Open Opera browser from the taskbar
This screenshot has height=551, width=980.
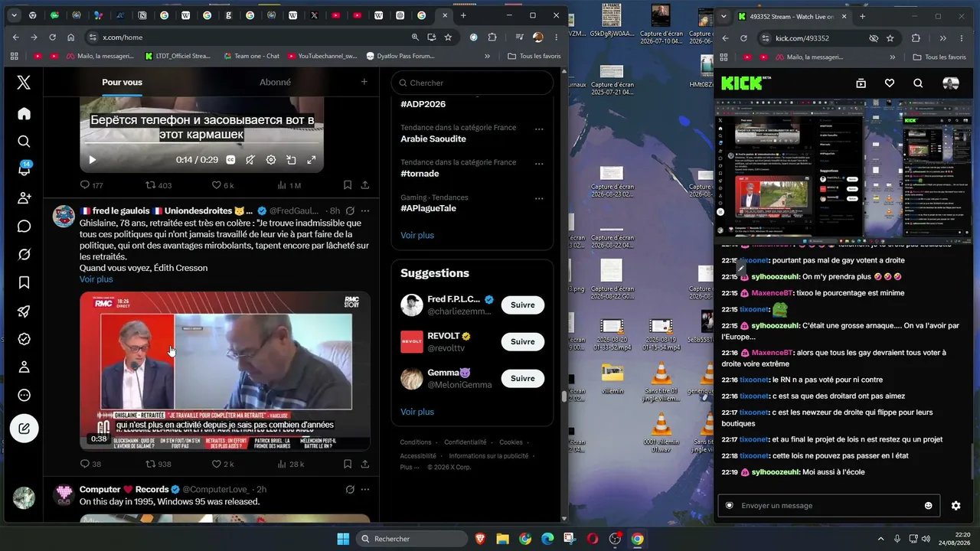click(592, 539)
